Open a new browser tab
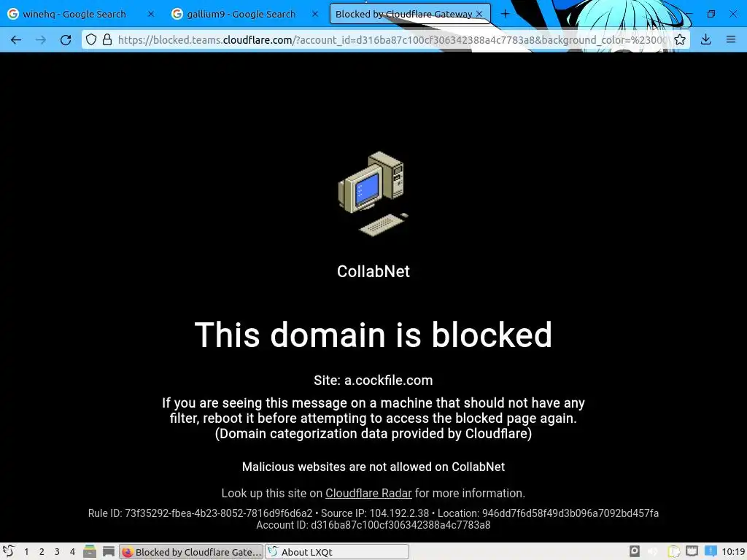Screen dimensions: 747x560 click(505, 14)
